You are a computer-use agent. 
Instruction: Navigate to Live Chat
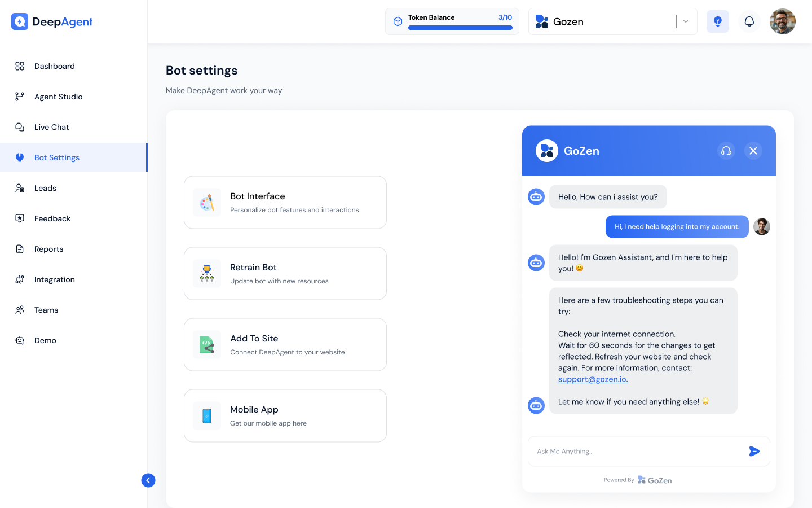click(73, 127)
